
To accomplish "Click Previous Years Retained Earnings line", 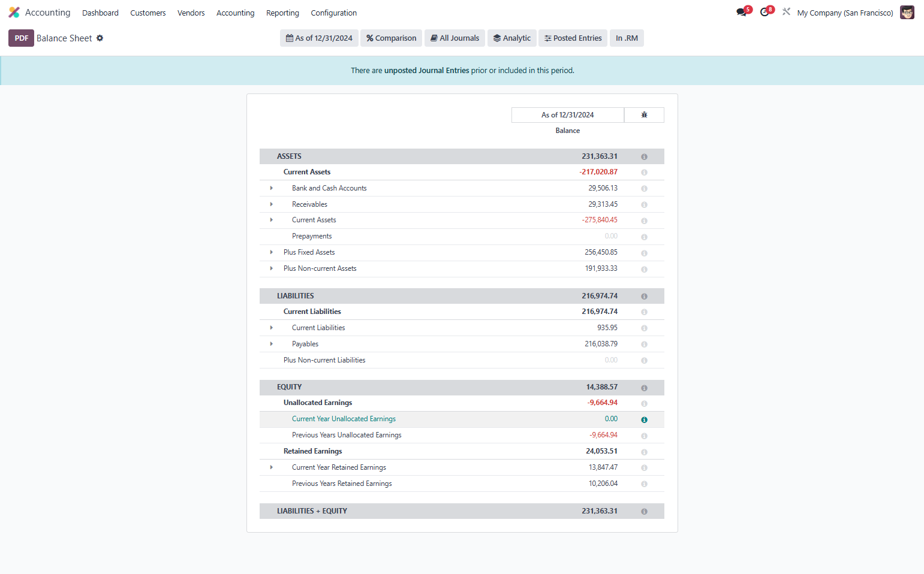I will [342, 484].
